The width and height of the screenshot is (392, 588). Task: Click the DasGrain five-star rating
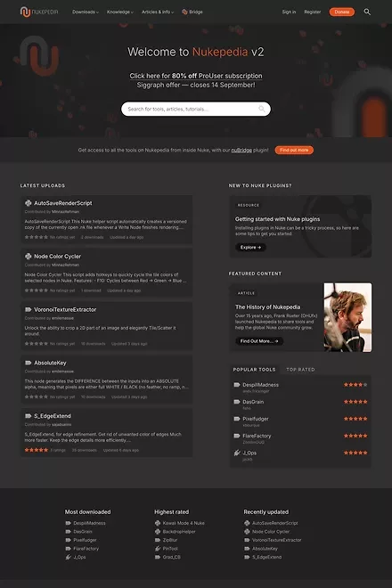click(x=355, y=402)
